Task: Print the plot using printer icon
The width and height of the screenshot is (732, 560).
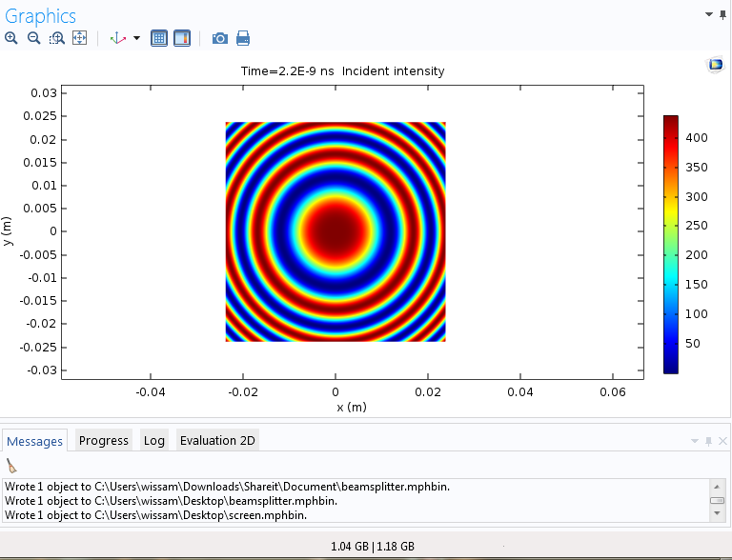Action: pyautogui.click(x=243, y=38)
